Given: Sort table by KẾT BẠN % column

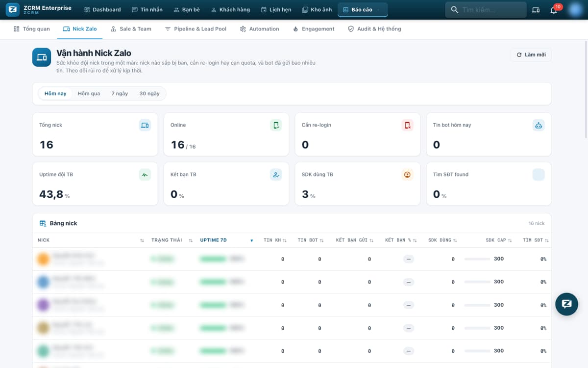Looking at the screenshot, I should pyautogui.click(x=401, y=240).
